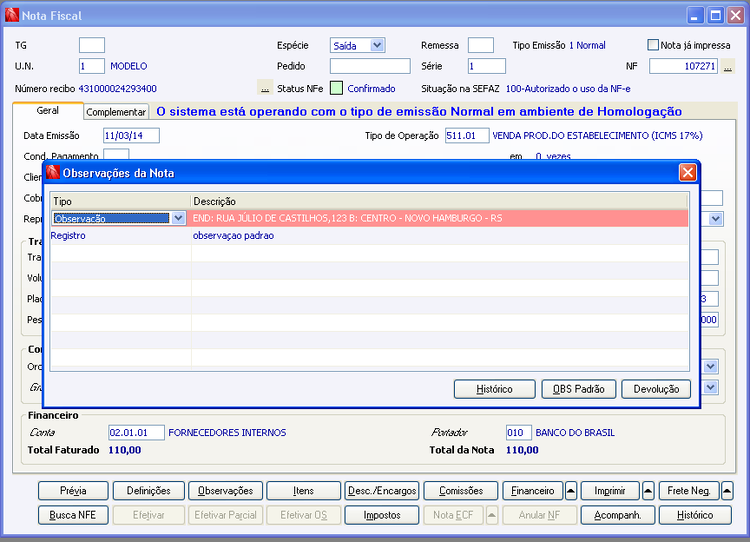Select the END: RUA JÚLIO DE CASTILHOS description cell
The height and width of the screenshot is (542, 750).
(440, 218)
